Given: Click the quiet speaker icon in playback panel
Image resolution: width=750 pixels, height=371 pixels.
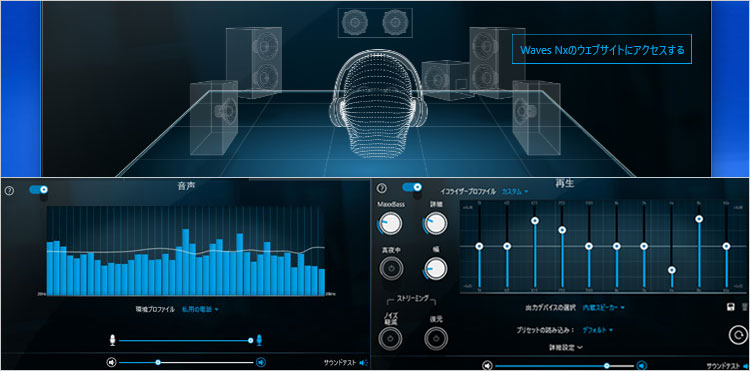Looking at the screenshot, I should coord(487,365).
